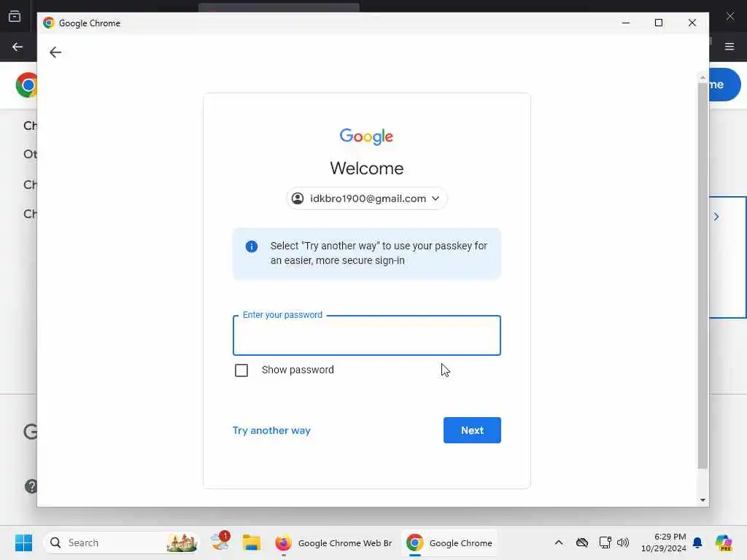Click the right chevron on the background page
Screen dimensions: 747x560
[716, 217]
